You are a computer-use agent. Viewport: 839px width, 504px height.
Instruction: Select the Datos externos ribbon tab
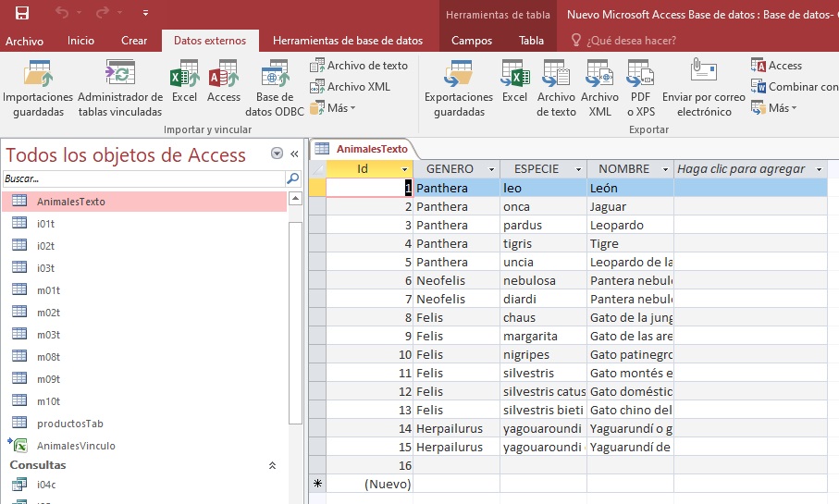[x=210, y=41]
